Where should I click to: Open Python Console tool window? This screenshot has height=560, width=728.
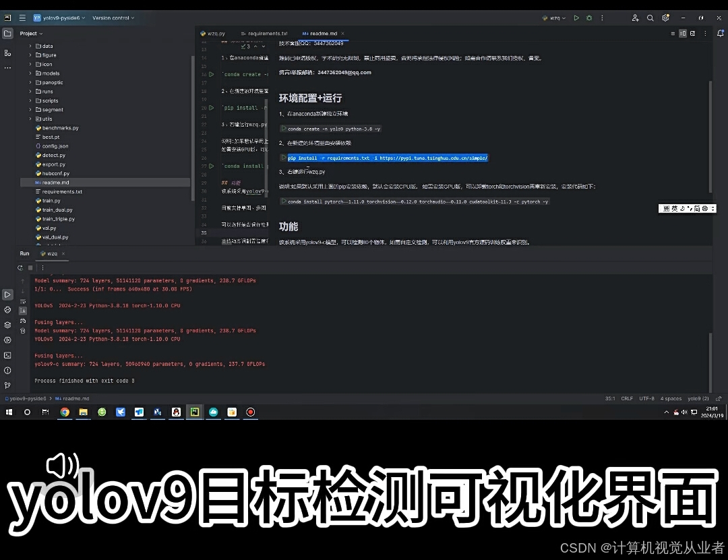[7, 310]
